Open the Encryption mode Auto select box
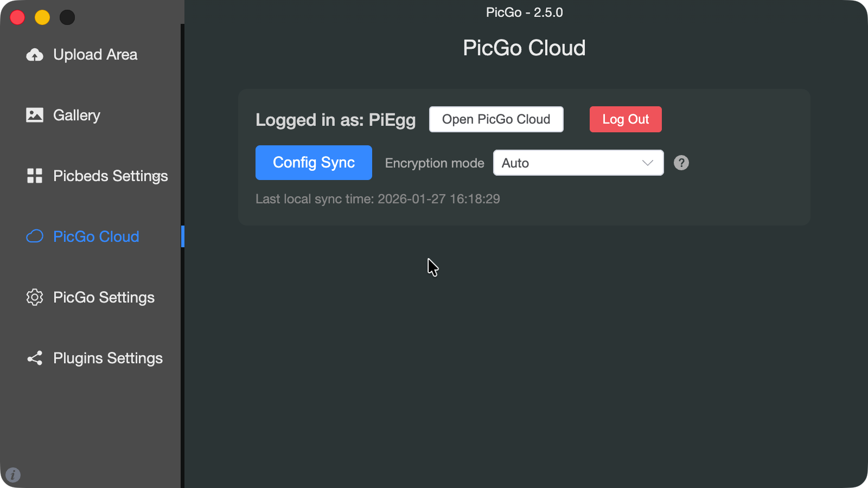868x488 pixels. (x=578, y=163)
